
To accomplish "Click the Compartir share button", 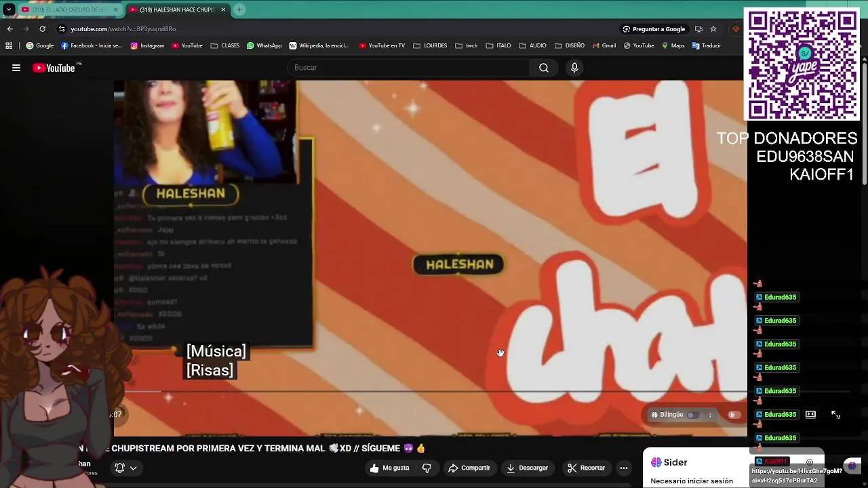I will (469, 468).
